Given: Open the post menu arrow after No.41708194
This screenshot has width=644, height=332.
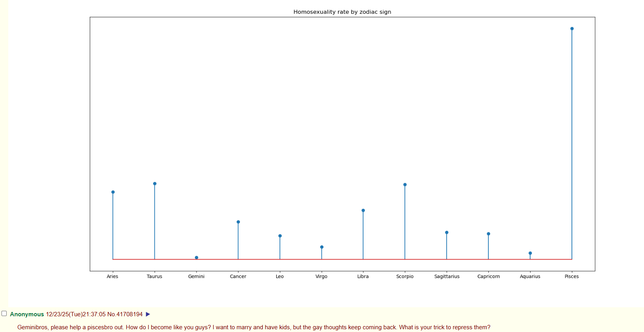Looking at the screenshot, I should click(148, 314).
